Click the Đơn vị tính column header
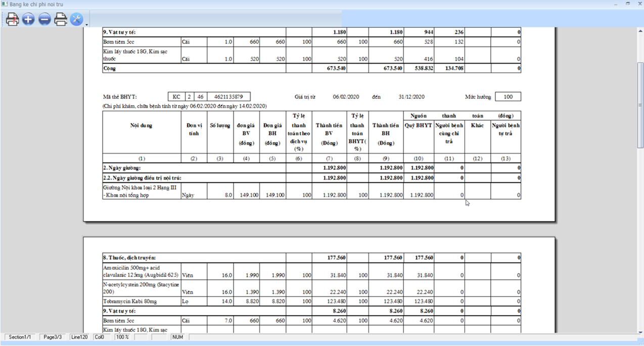 click(194, 129)
